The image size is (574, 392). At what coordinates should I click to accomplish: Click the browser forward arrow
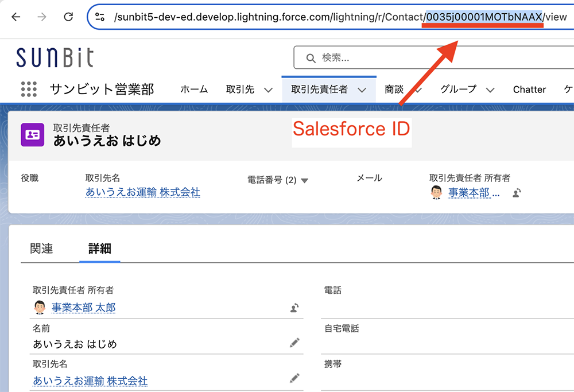(42, 17)
